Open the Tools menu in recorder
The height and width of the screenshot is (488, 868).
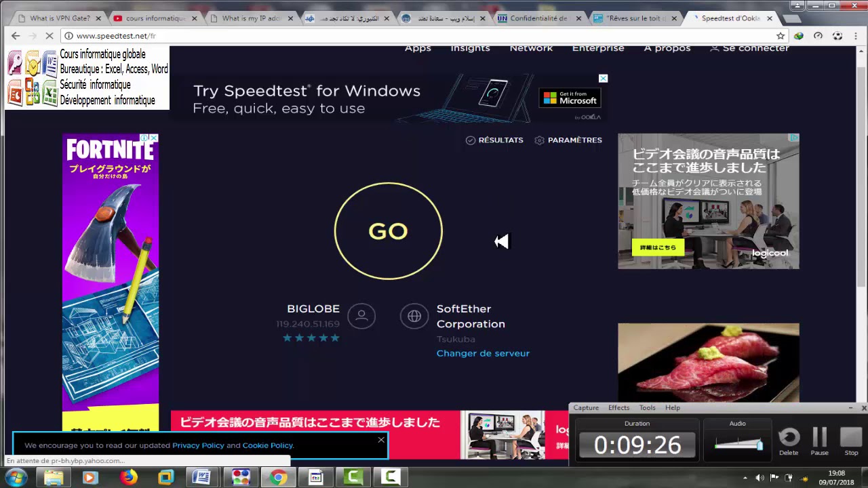pos(648,408)
